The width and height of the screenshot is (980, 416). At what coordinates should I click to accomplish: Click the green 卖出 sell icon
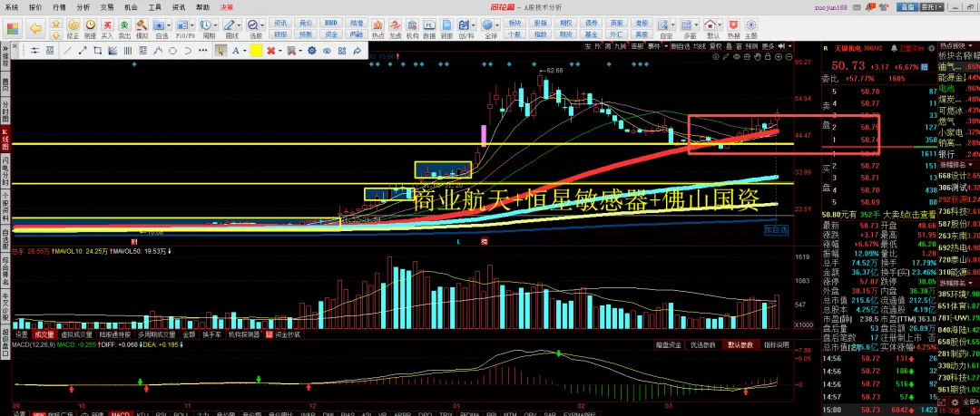coord(124,28)
